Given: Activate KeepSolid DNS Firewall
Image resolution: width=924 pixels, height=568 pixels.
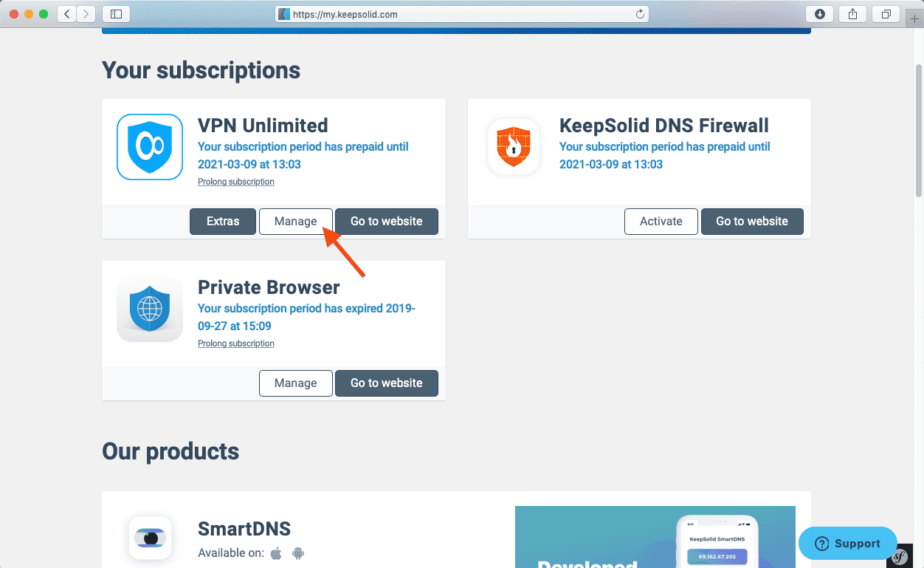Looking at the screenshot, I should pos(661,222).
